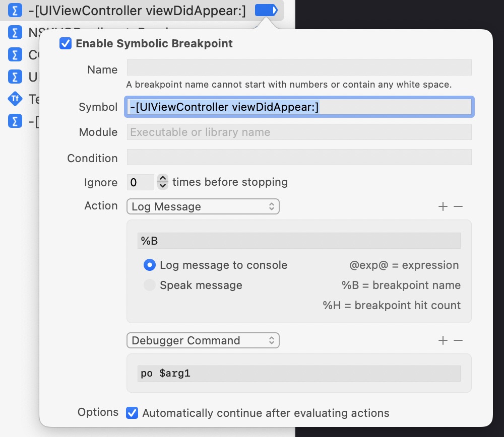
Task: Click the breakpoint name restriction note text
Action: (289, 85)
